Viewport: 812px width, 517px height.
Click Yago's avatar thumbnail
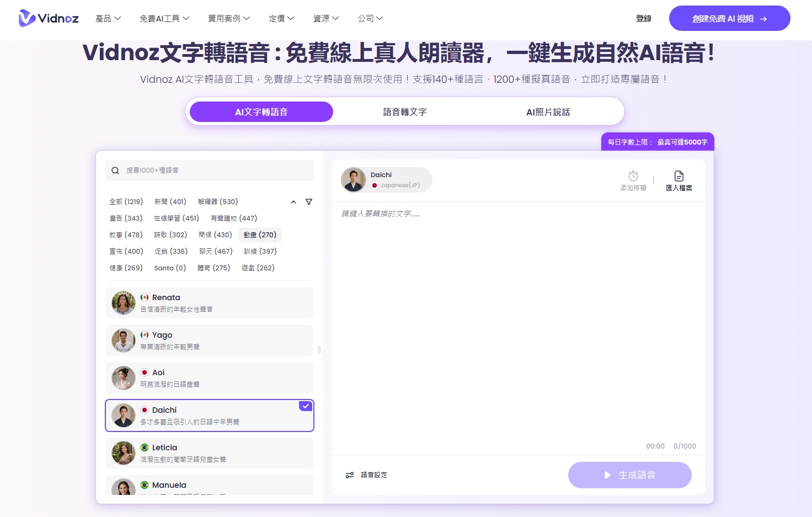click(x=124, y=340)
